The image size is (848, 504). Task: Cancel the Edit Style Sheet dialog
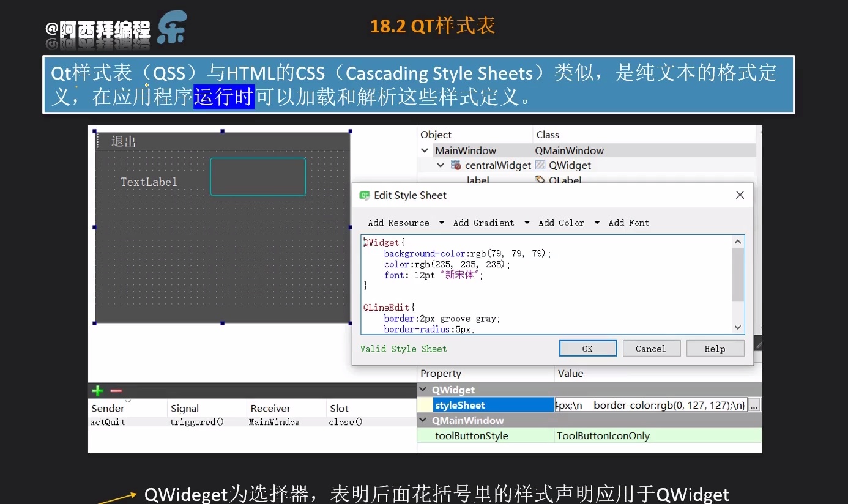[651, 348]
